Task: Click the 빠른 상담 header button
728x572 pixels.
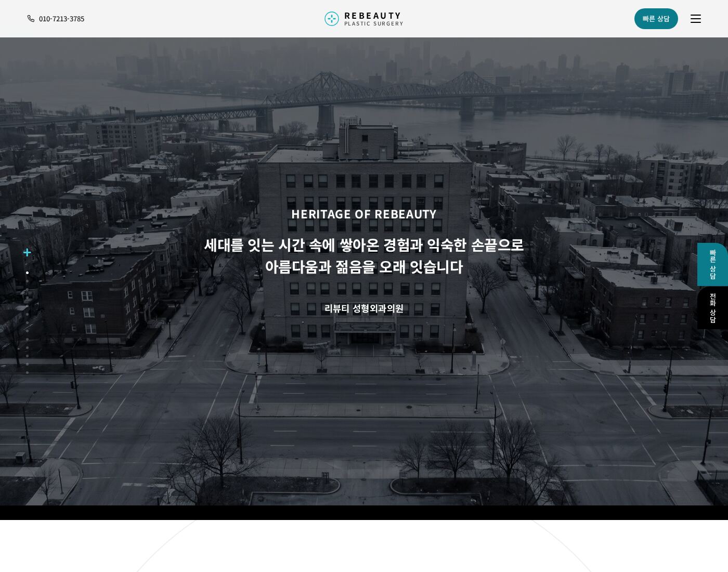Action: 656,19
